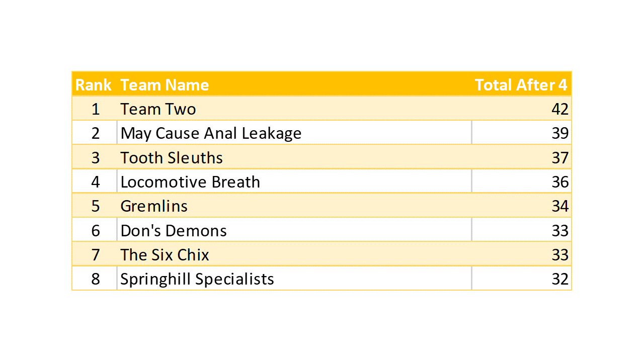Select The Six Chix team cell
The height and width of the screenshot is (362, 644).
pos(165,255)
